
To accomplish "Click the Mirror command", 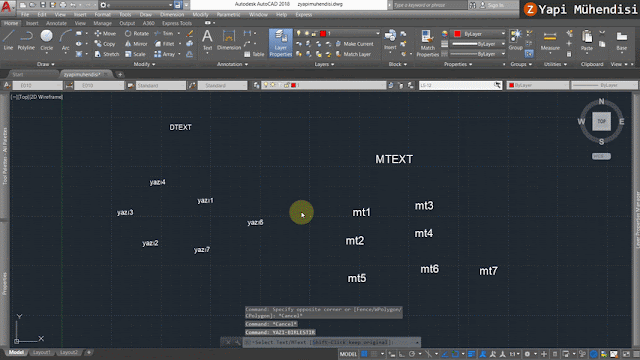I will tap(136, 44).
